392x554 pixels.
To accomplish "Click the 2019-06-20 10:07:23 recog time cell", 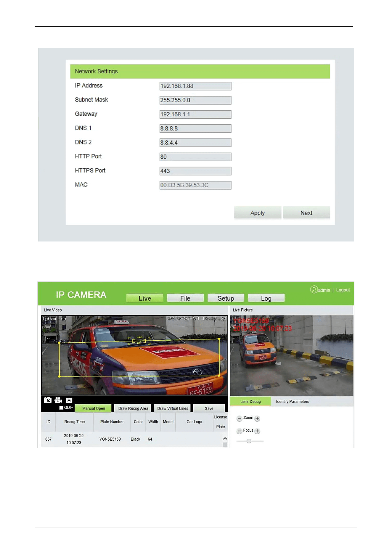I will 74,439.
